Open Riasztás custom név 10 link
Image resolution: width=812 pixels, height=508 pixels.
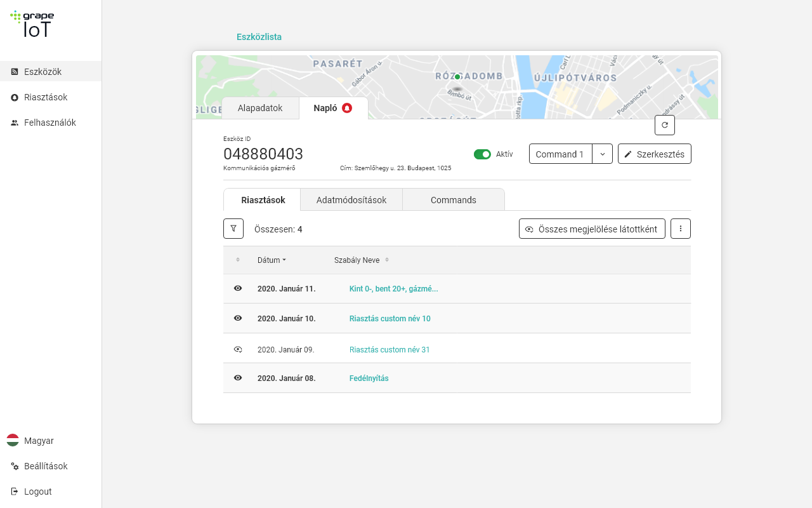(x=390, y=319)
